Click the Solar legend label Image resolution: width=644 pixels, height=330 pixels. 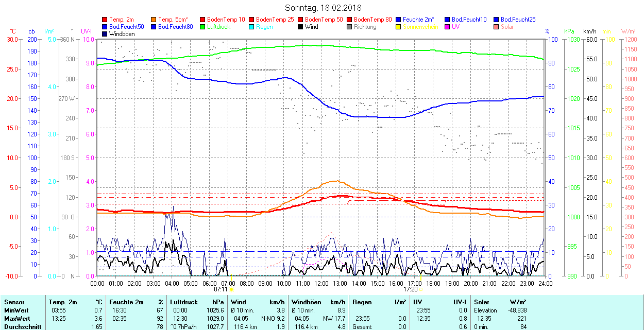click(x=507, y=27)
